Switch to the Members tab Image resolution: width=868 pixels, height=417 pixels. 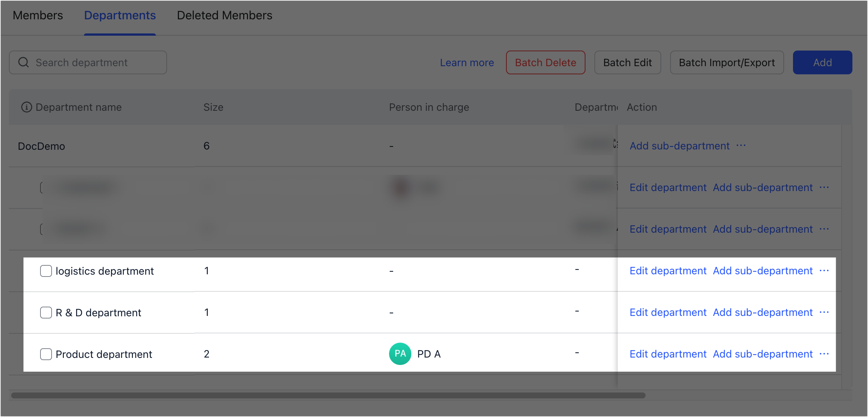(x=38, y=16)
